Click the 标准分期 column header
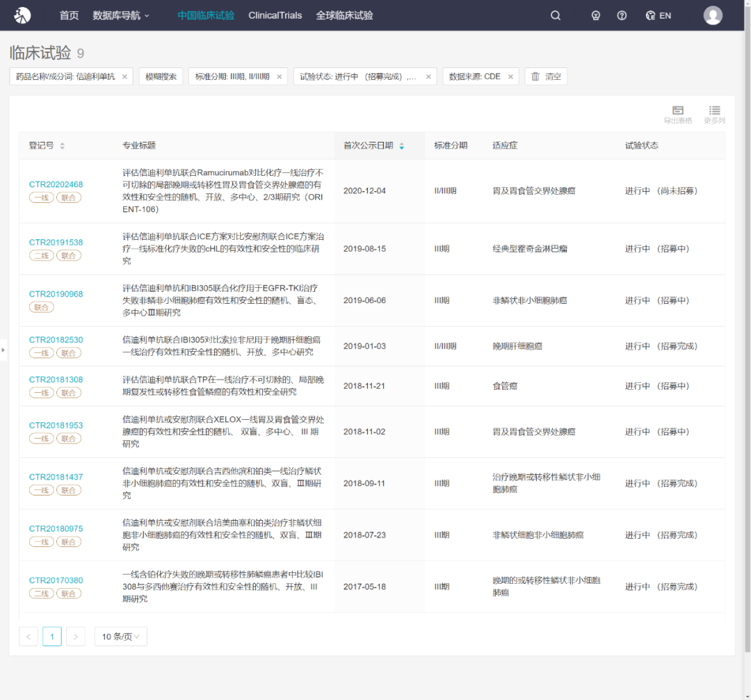 [451, 145]
